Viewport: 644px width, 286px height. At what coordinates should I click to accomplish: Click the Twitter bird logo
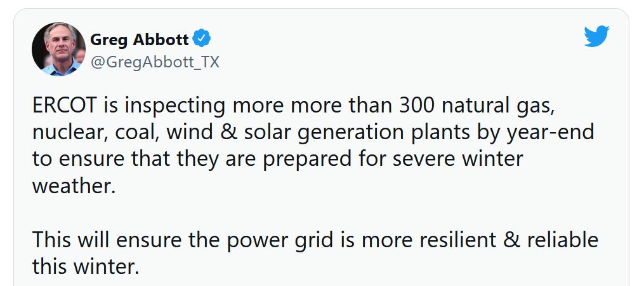click(x=596, y=36)
